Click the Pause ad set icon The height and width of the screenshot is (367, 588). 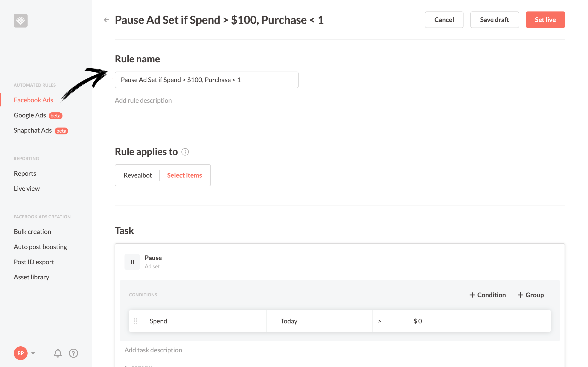coord(132,262)
